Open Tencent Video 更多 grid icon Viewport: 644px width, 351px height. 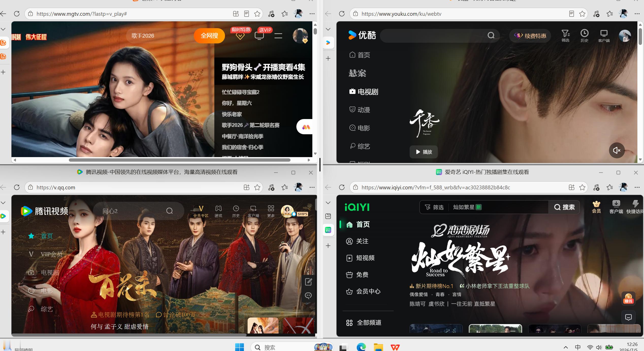pos(271,211)
